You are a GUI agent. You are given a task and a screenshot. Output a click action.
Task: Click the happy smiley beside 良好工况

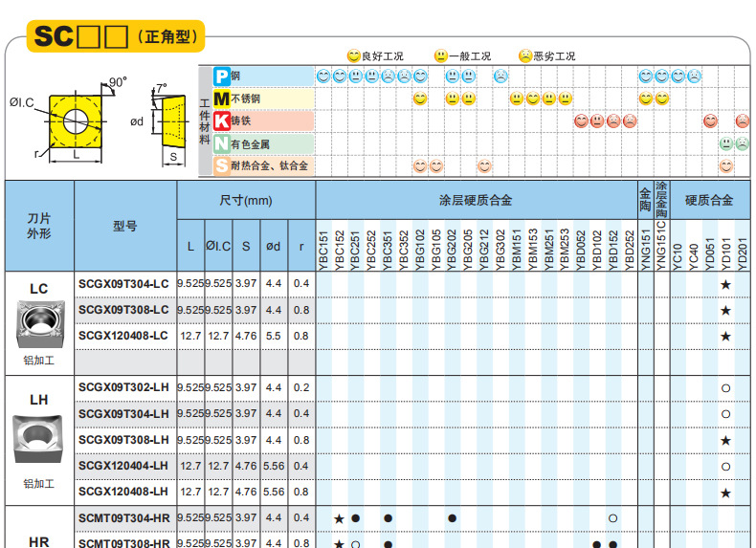[x=354, y=55]
